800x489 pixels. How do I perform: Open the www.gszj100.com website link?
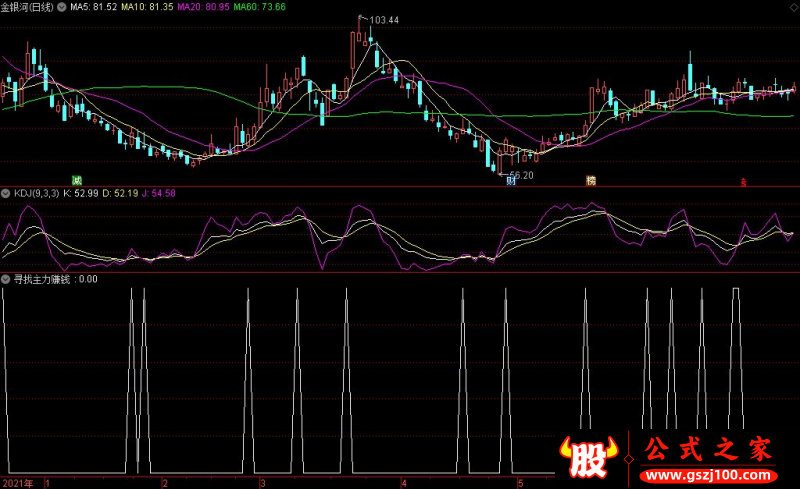coord(708,476)
